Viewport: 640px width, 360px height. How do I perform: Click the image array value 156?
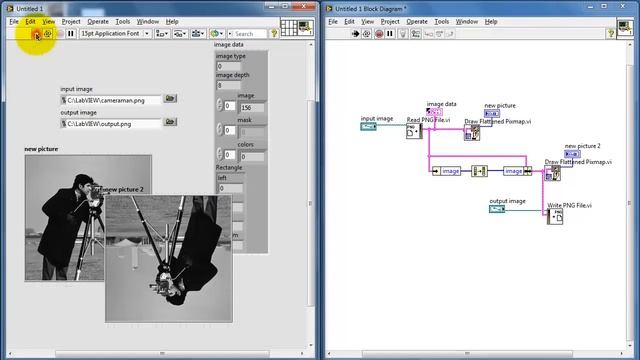[x=252, y=108]
